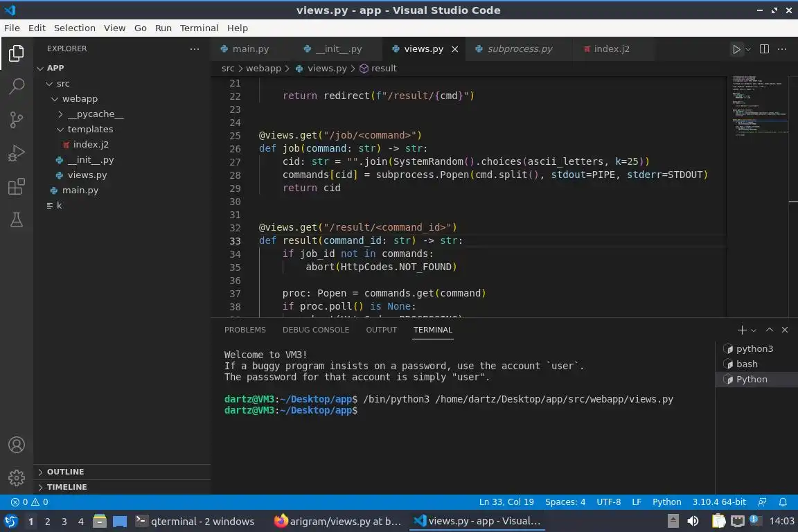This screenshot has width=798, height=532.
Task: Select the python3 terminal instance
Action: point(755,348)
